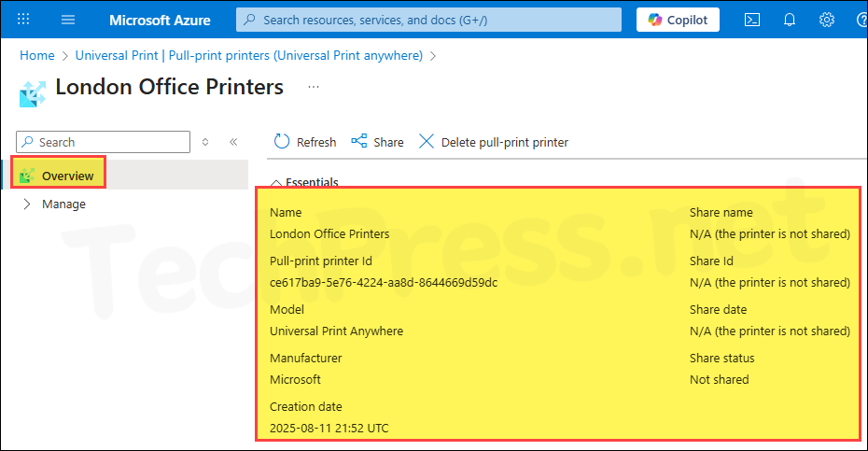Screen dimensions: 868x451
Task: Click the N/A value under Share name
Action: pos(769,233)
